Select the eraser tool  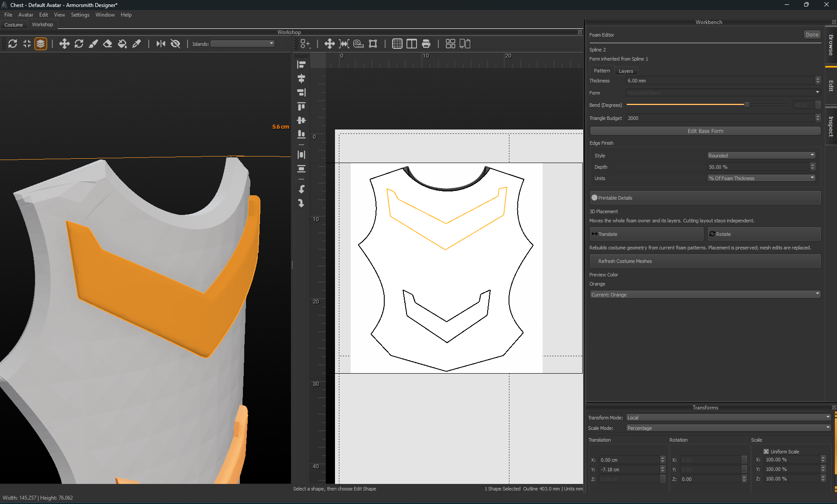[107, 44]
